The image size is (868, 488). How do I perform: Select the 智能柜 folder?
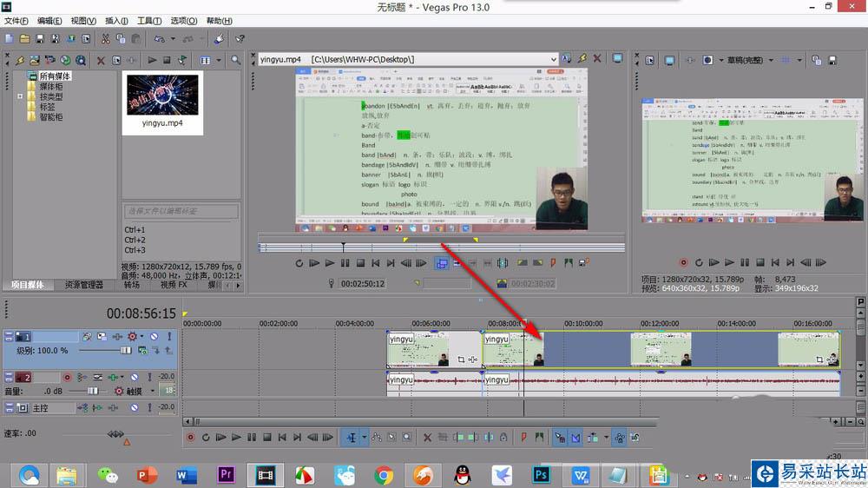coord(50,117)
